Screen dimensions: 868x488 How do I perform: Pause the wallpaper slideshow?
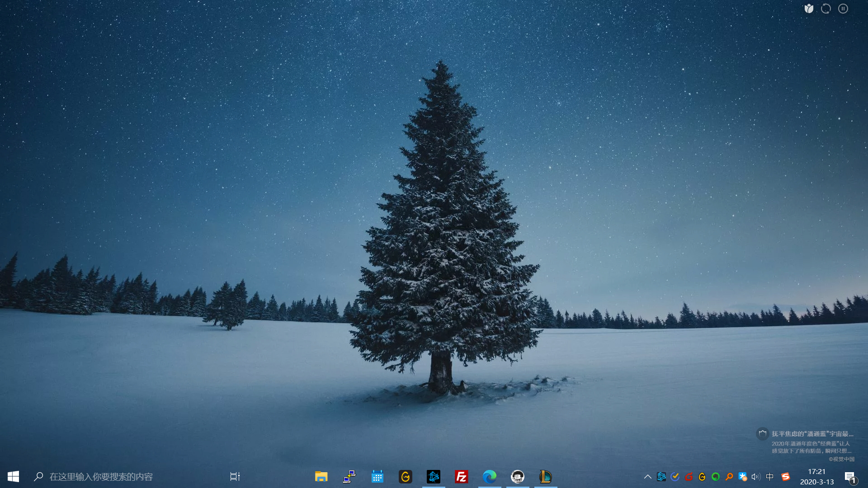[x=843, y=9]
